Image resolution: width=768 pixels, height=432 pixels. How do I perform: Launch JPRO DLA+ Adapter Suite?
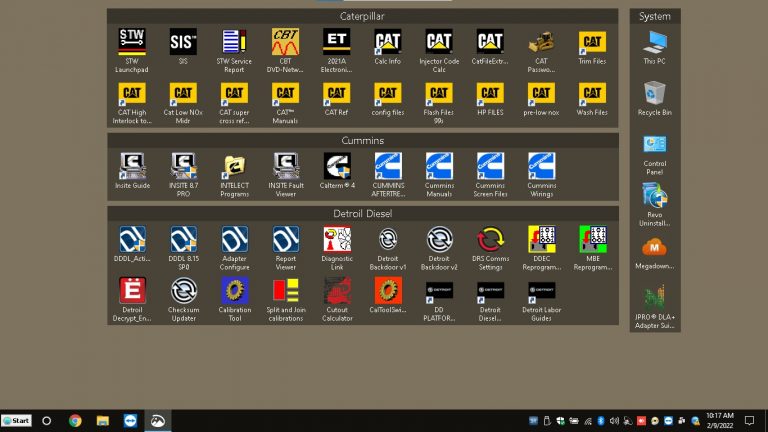(x=655, y=300)
